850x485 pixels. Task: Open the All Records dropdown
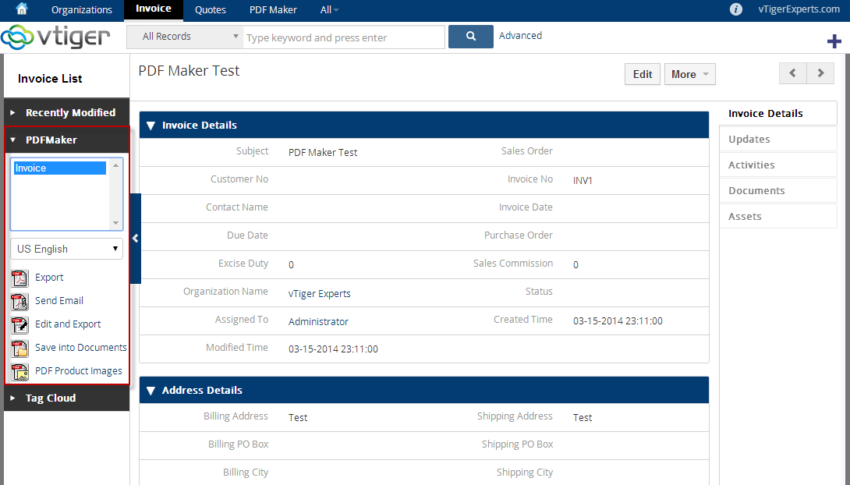pos(185,37)
